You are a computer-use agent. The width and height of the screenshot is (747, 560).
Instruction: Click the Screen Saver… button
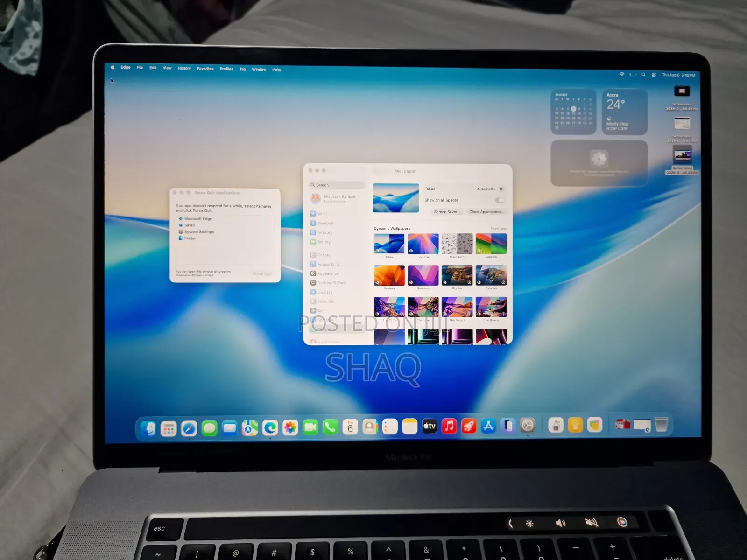[447, 212]
